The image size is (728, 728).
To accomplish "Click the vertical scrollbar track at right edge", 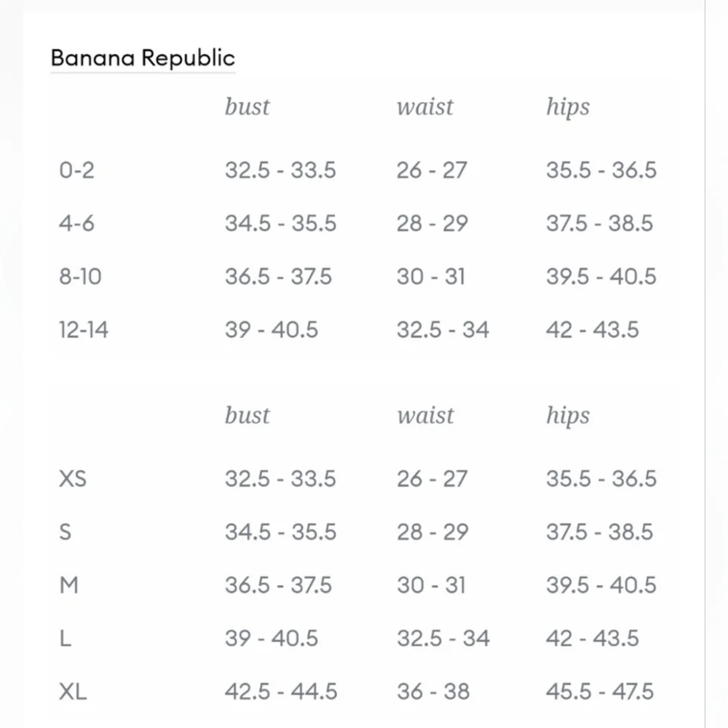I will tap(716, 364).
